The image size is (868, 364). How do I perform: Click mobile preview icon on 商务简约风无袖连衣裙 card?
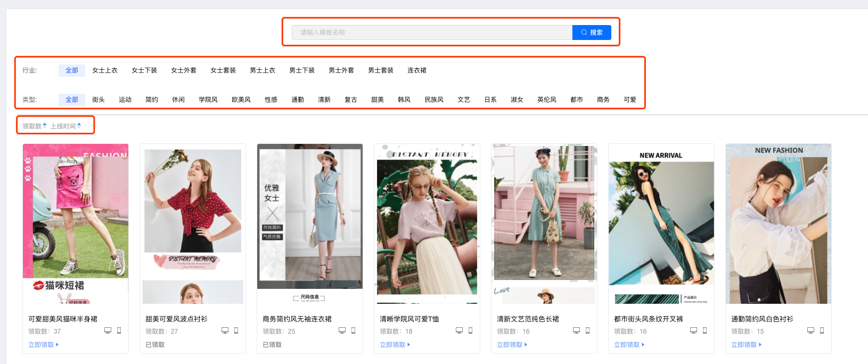[353, 330]
